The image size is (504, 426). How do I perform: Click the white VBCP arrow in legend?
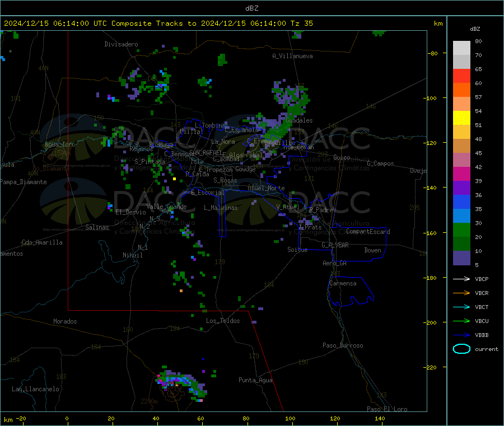(461, 279)
